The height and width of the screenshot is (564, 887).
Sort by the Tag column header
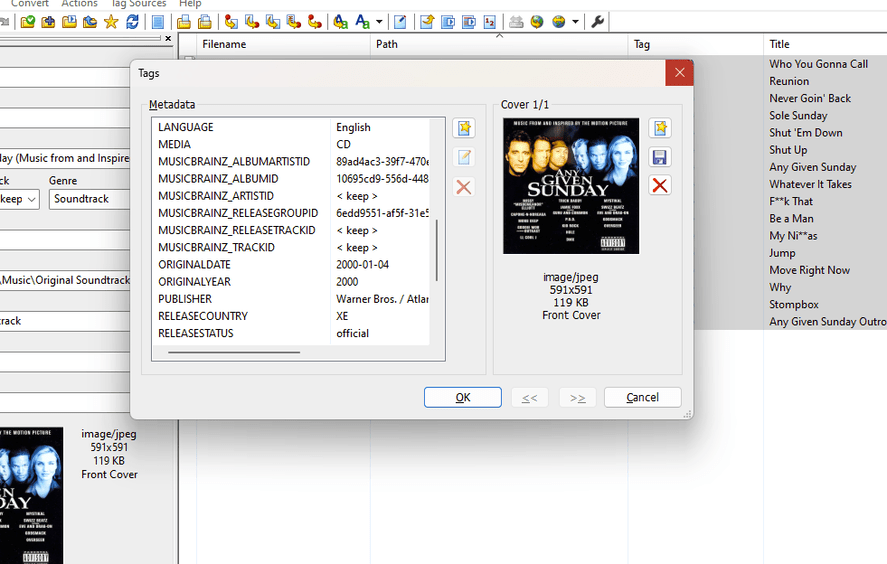click(695, 44)
